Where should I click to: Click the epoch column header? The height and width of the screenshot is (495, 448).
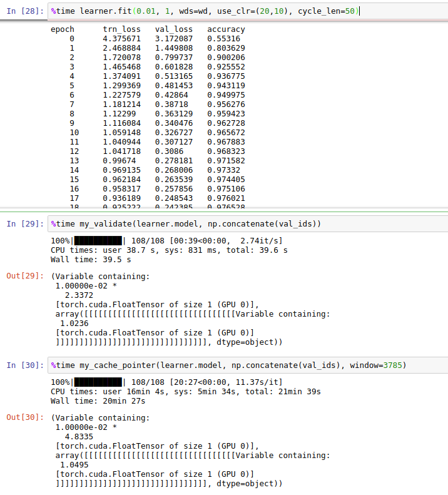click(x=63, y=29)
